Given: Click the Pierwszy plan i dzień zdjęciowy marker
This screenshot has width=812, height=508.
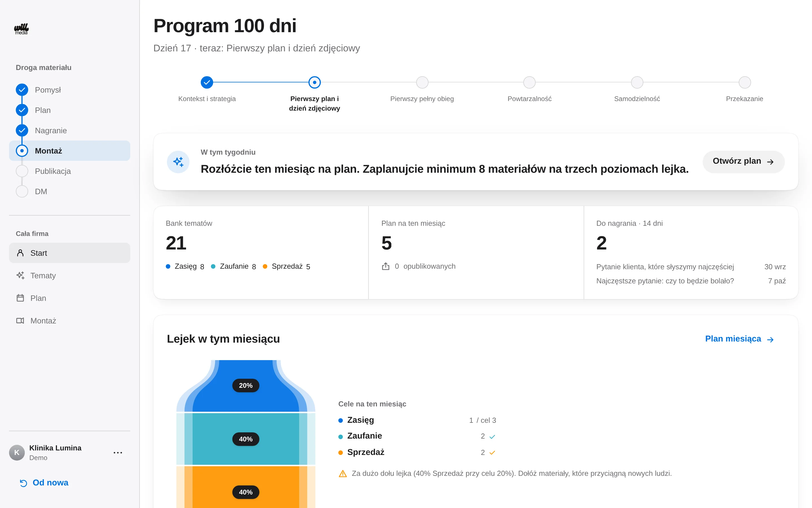Looking at the screenshot, I should coord(314,82).
